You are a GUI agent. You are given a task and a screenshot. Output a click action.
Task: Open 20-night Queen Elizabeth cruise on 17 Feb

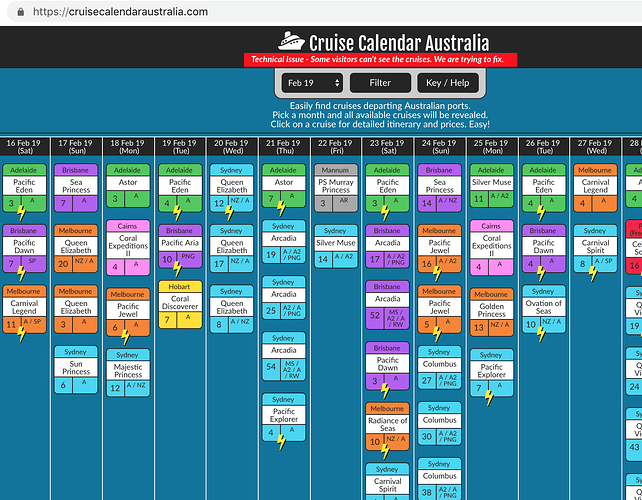(x=76, y=249)
